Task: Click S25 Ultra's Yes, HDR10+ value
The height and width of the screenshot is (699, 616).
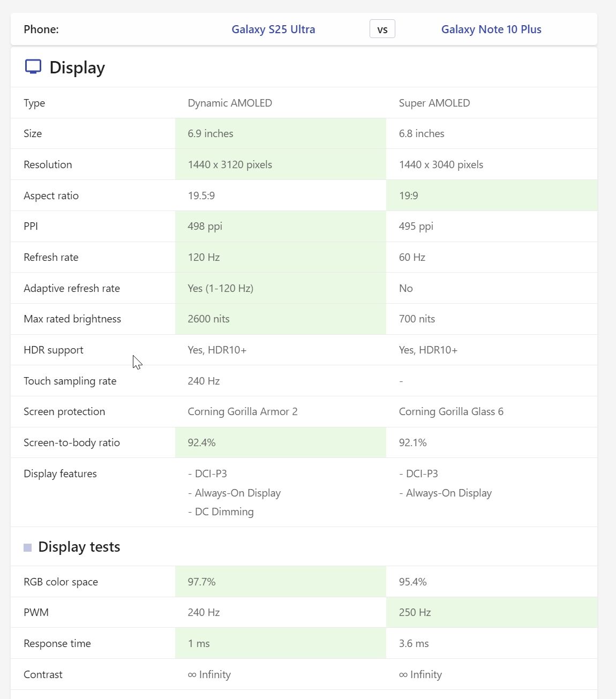Action: (x=217, y=350)
